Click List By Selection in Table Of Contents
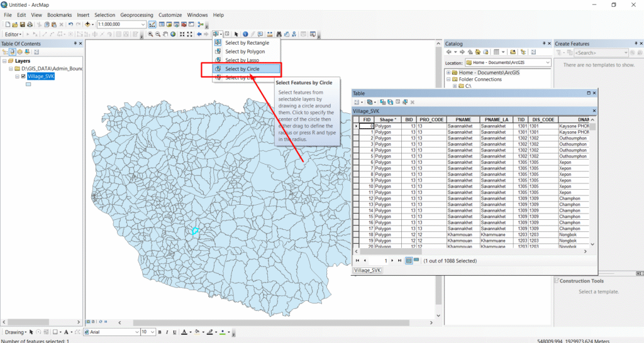The width and height of the screenshot is (644, 343). 27,52
